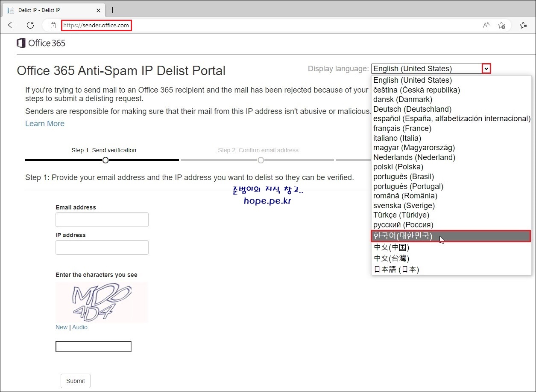Screen dimensions: 536x392
Task: Select русский (Россия) language option
Action: pos(451,225)
